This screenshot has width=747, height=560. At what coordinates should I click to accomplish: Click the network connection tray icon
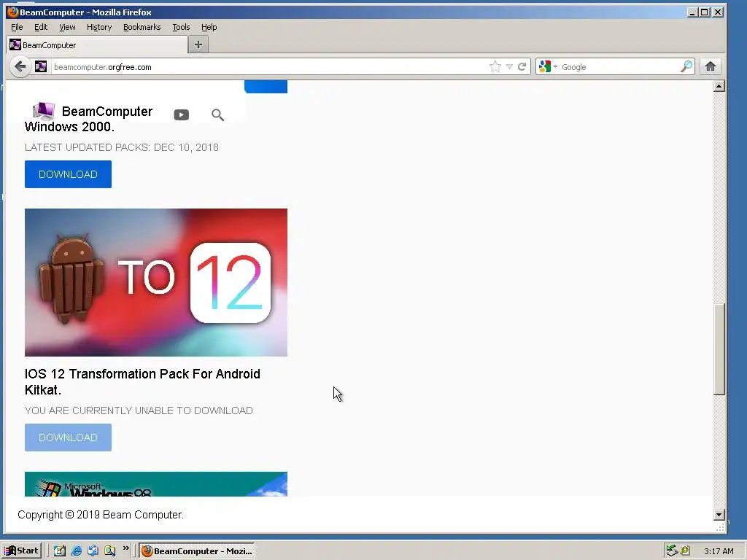[x=672, y=551]
